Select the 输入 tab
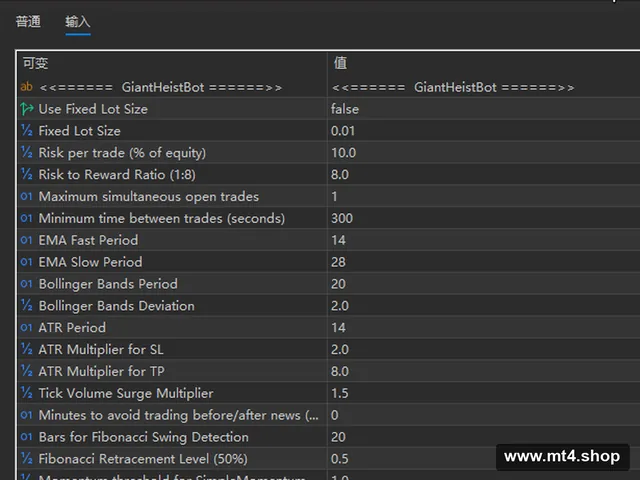640x480 pixels. tap(78, 21)
